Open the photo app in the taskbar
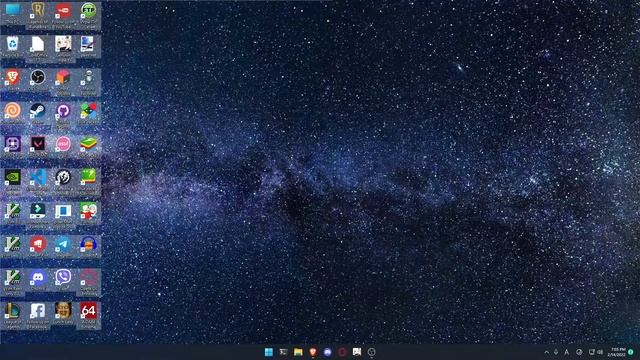 pyautogui.click(x=357, y=352)
